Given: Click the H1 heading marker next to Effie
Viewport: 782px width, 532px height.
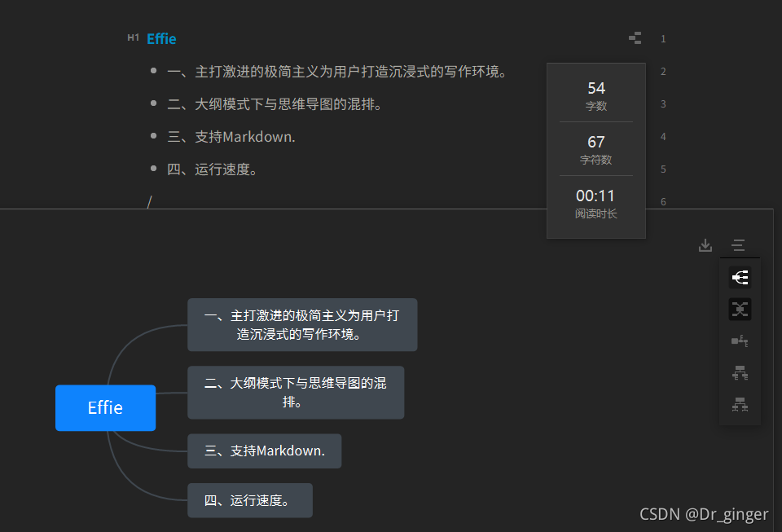Looking at the screenshot, I should tap(133, 37).
